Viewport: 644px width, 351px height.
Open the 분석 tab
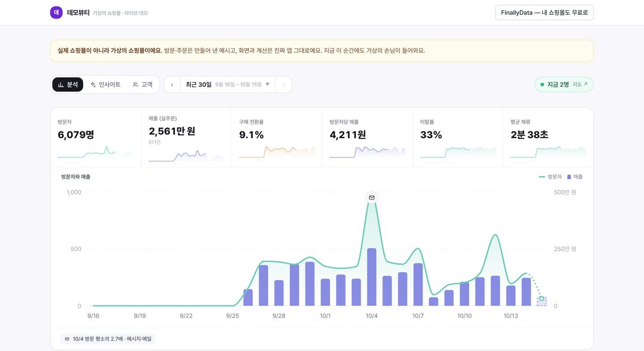pos(68,85)
